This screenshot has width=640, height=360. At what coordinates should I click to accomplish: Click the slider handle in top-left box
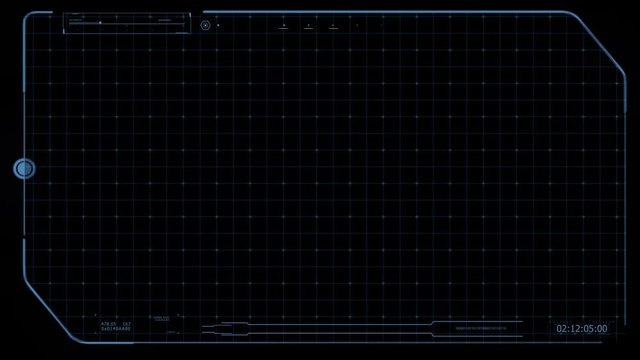coord(100,23)
